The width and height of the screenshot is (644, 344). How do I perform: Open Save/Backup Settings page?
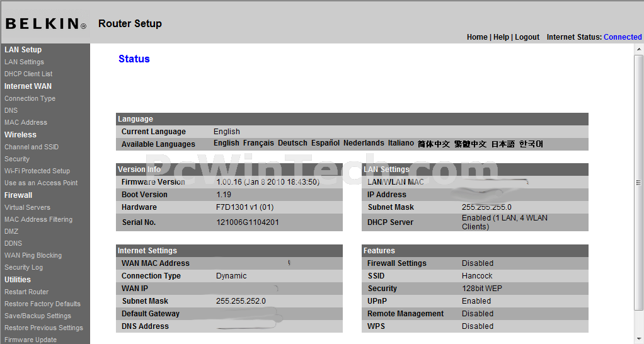pos(37,316)
